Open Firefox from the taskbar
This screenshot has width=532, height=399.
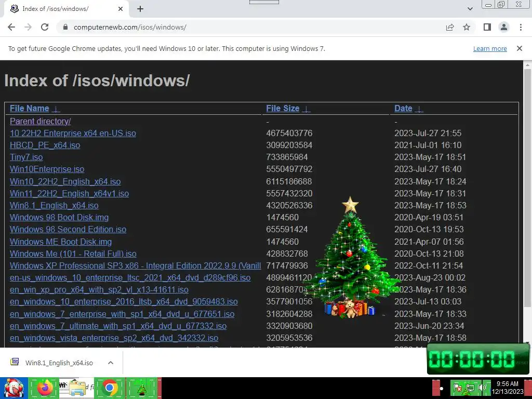pos(45,388)
